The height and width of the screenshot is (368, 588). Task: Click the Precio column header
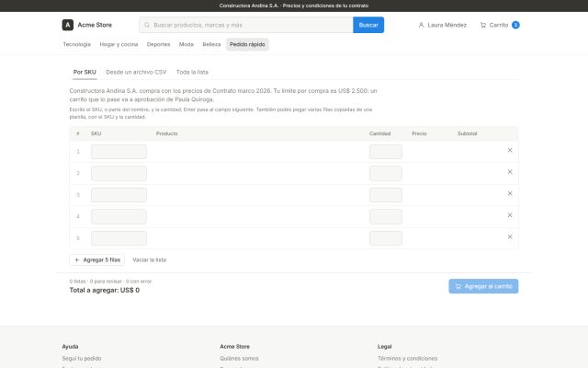coord(419,133)
